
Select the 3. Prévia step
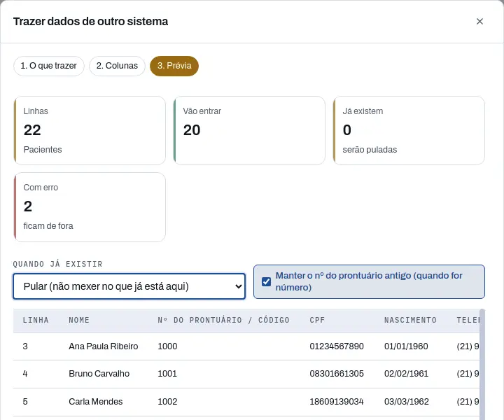point(174,66)
